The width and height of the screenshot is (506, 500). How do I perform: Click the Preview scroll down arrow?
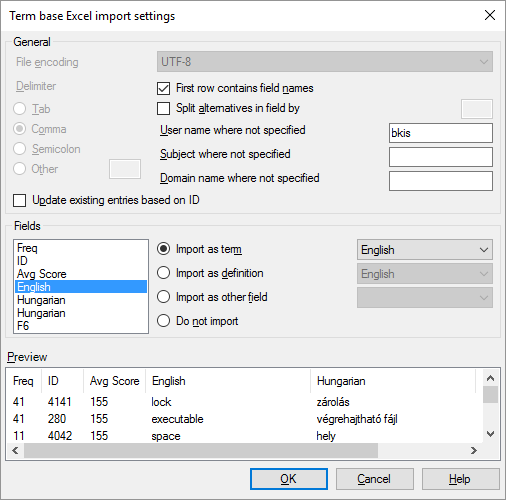coord(490,434)
